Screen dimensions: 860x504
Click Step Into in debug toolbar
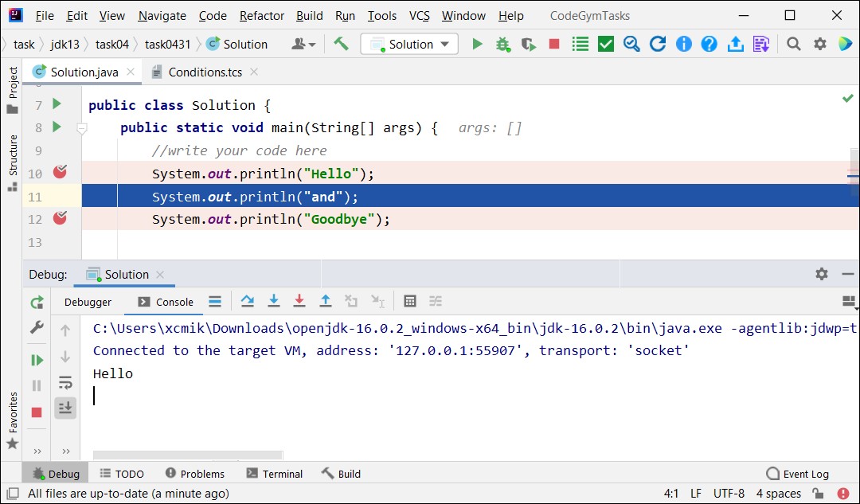[x=273, y=300]
